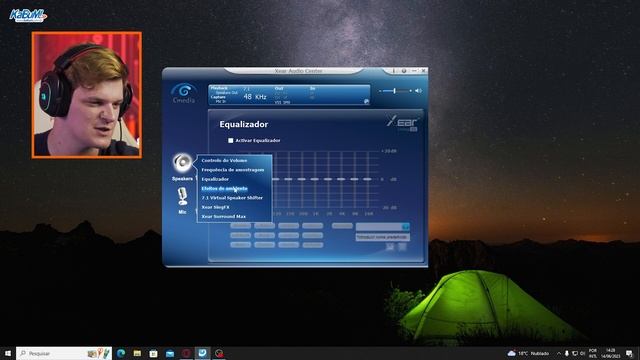Click the 4K equalizer band slider
Image resolution: width=640 pixels, height=360 pixels.
tap(342, 180)
